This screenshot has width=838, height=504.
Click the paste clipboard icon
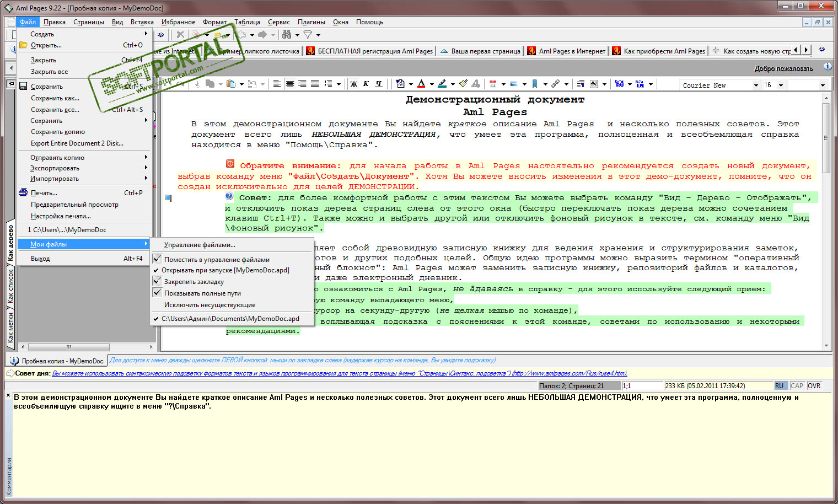tap(231, 84)
